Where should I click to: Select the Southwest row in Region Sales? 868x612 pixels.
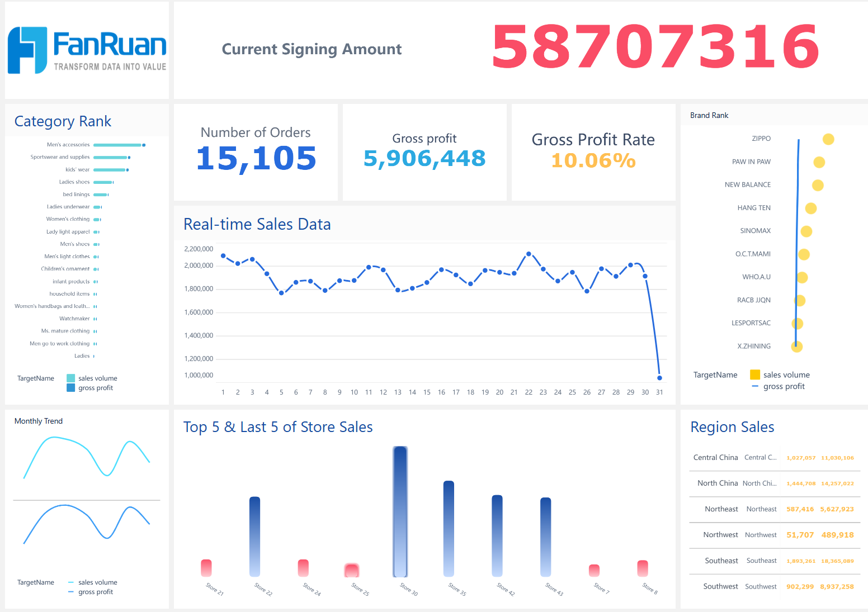tap(774, 586)
